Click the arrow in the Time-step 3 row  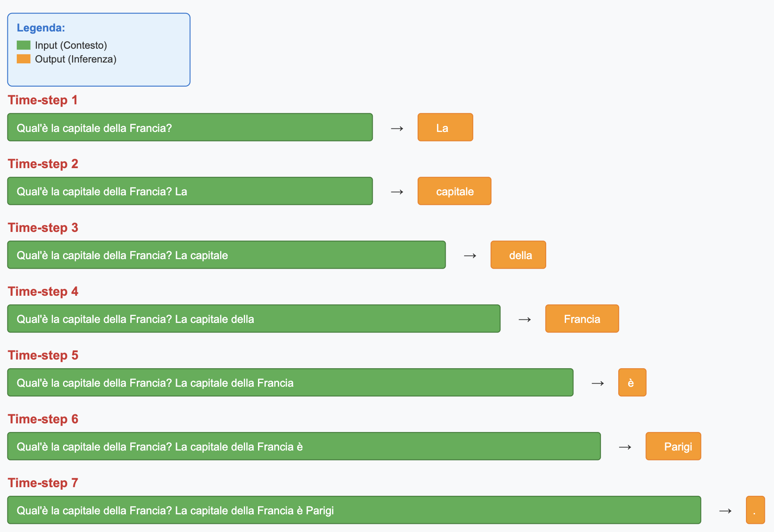[x=470, y=256]
